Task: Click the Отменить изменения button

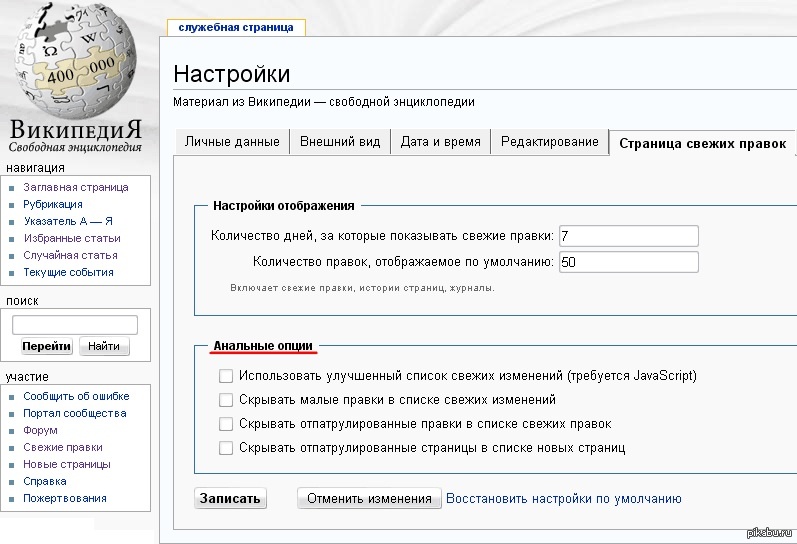Action: pyautogui.click(x=368, y=498)
